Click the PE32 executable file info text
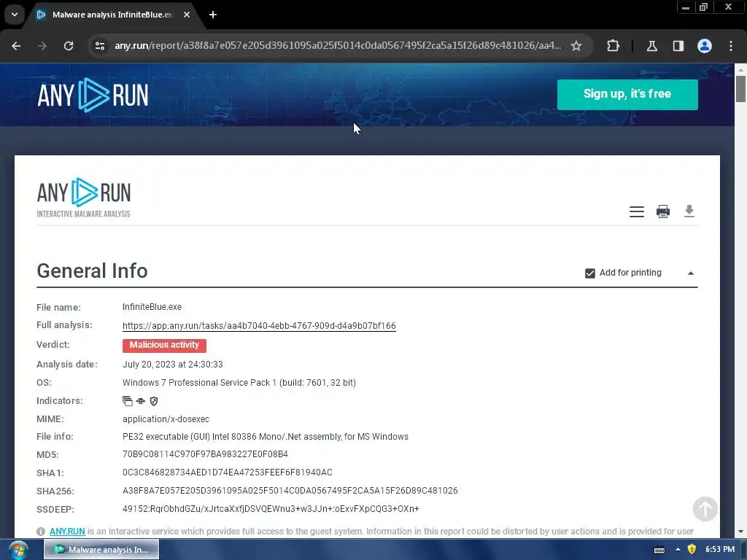 pos(266,437)
